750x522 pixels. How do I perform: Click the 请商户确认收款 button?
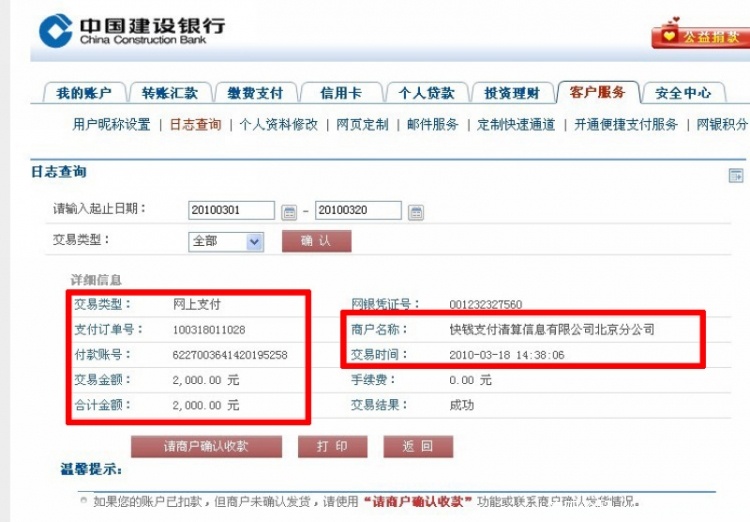pos(206,446)
